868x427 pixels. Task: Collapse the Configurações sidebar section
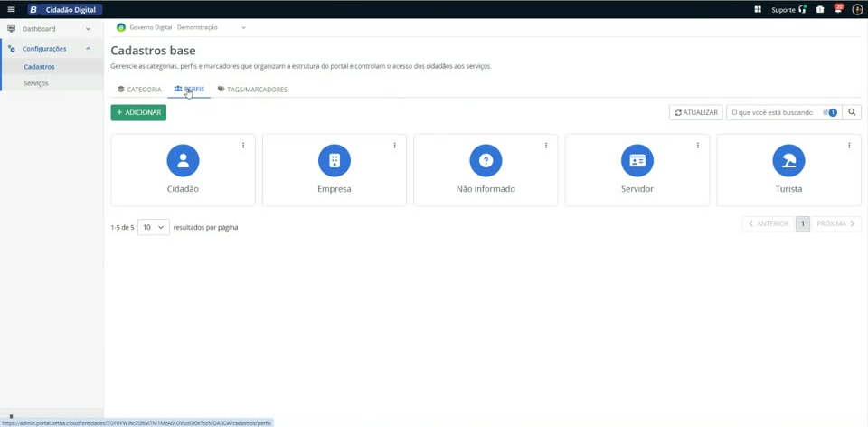pos(88,49)
